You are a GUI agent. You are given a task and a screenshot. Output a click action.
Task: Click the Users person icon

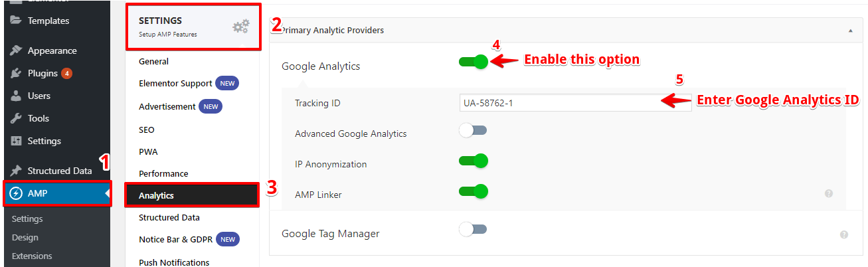click(x=17, y=96)
